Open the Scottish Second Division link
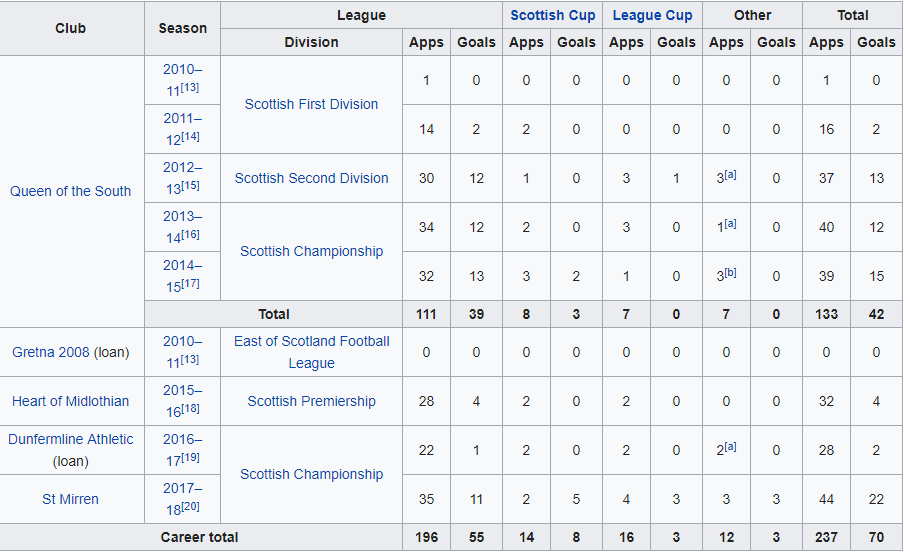The width and height of the screenshot is (910, 555). click(311, 178)
